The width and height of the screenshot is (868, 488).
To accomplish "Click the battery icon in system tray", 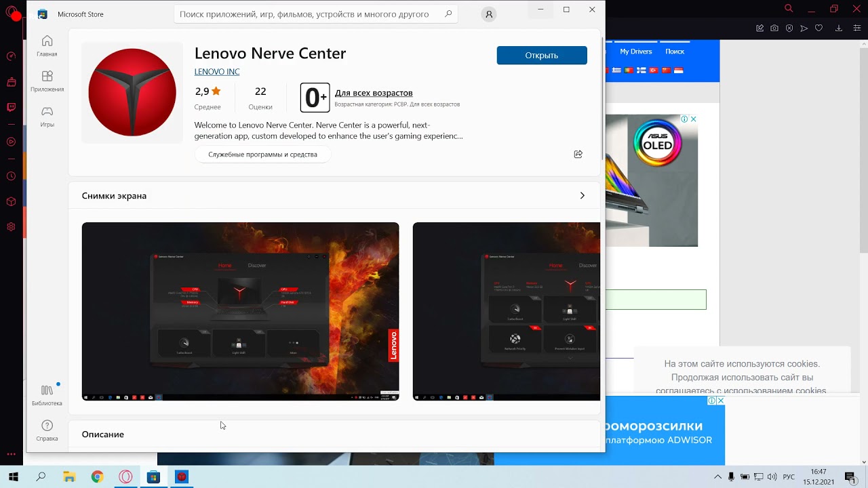I will [745, 477].
